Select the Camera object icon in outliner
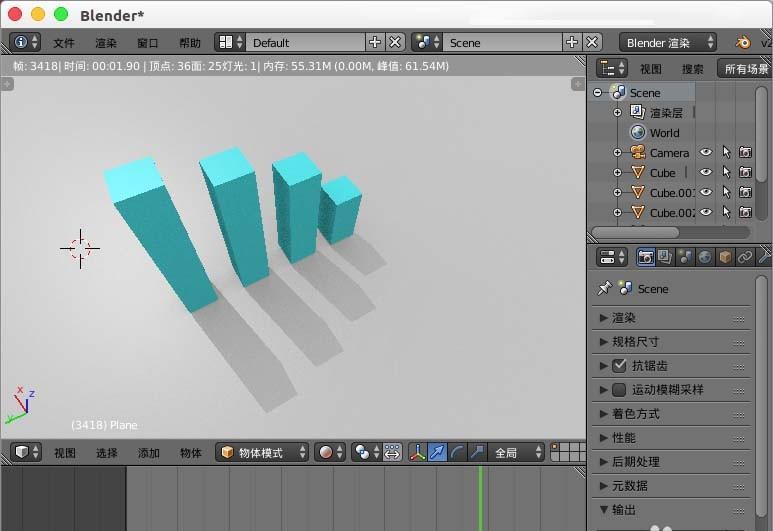The width and height of the screenshot is (773, 531). [638, 152]
